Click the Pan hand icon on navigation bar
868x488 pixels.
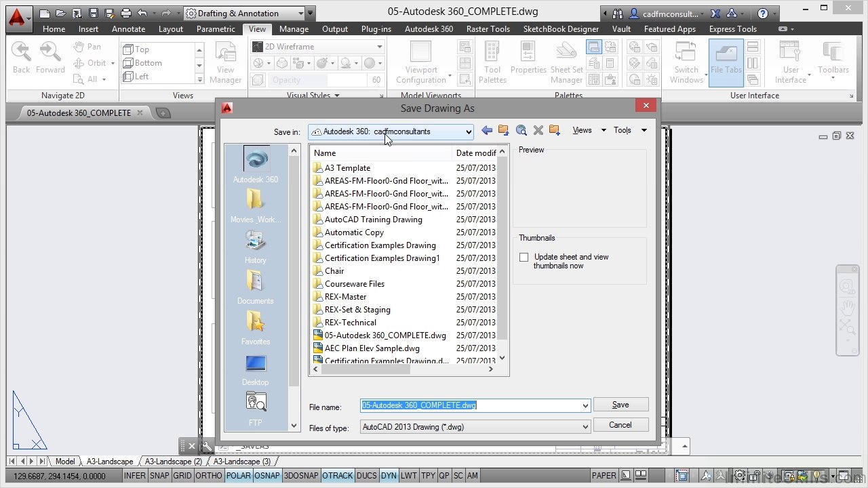pos(847,306)
